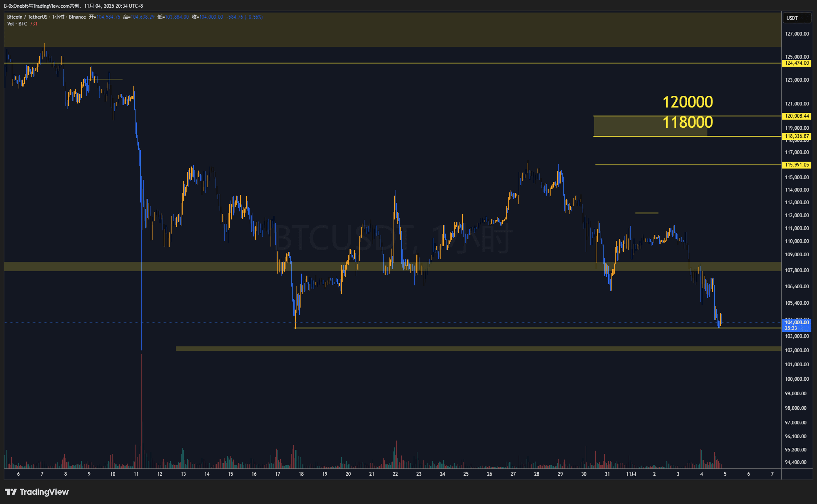Click date 11 on the time axis
The height and width of the screenshot is (504, 817).
(136, 474)
